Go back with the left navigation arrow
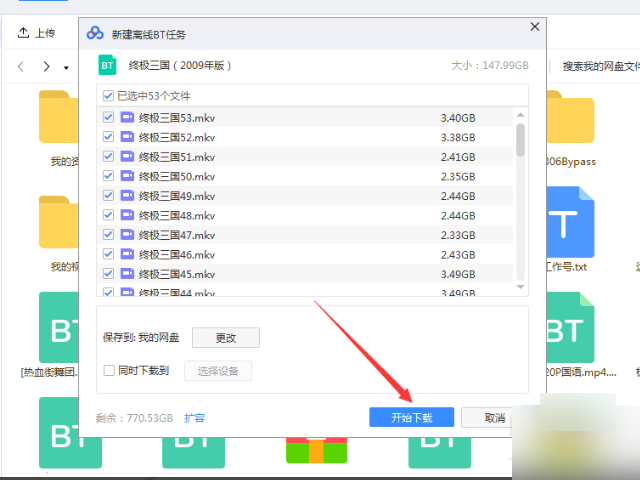The image size is (640, 480). tap(21, 66)
